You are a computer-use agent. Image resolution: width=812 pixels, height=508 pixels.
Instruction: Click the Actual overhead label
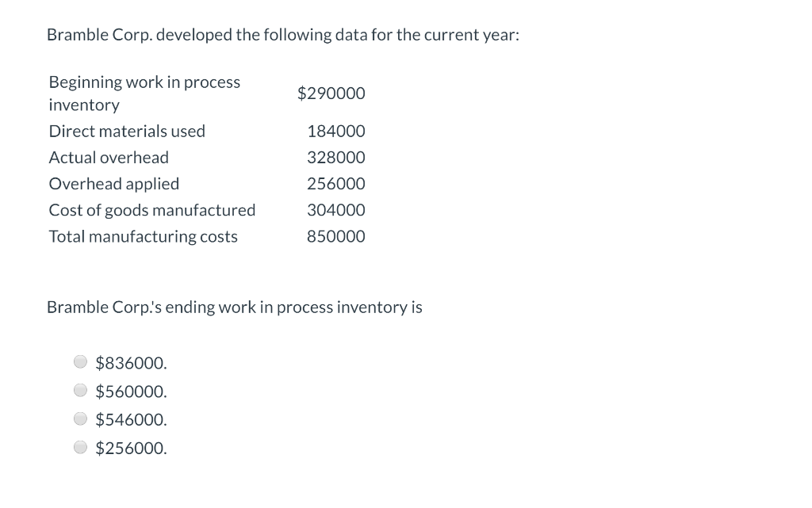[109, 157]
